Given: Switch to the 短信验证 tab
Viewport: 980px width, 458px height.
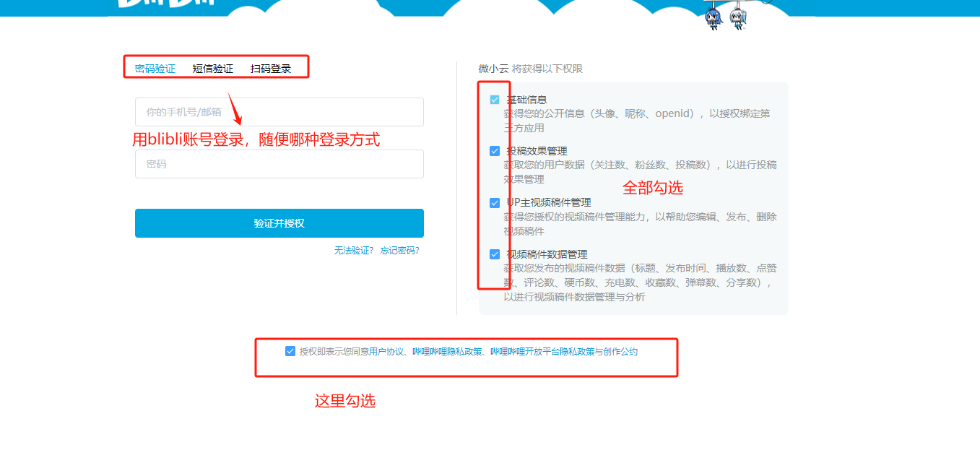Looking at the screenshot, I should pos(213,69).
